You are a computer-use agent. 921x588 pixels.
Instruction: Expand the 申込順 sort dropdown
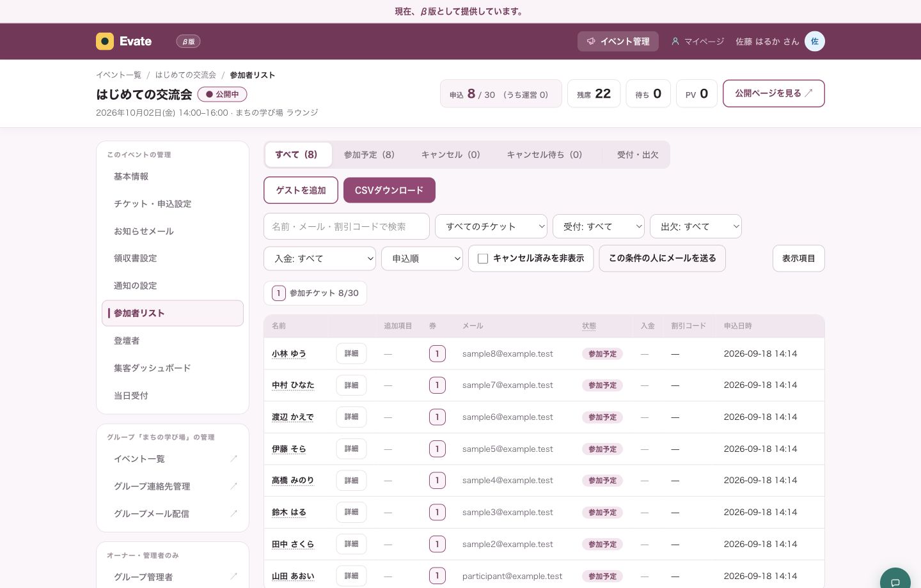(422, 258)
